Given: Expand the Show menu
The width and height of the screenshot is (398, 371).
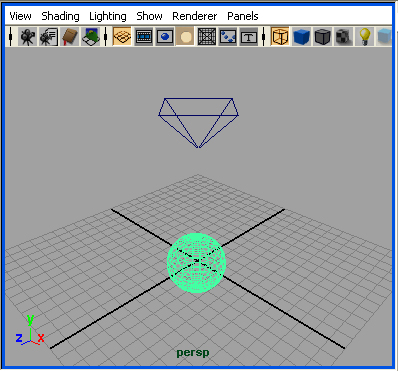Looking at the screenshot, I should coord(149,16).
